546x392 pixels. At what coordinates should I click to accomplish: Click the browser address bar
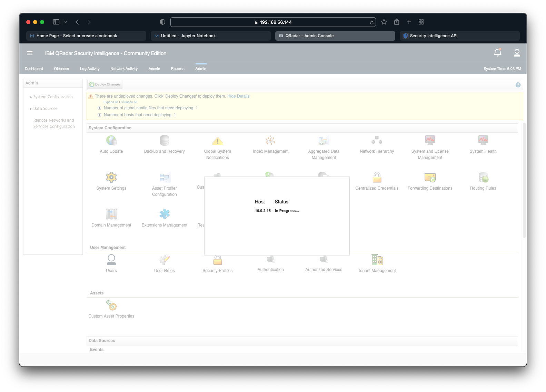pyautogui.click(x=273, y=22)
